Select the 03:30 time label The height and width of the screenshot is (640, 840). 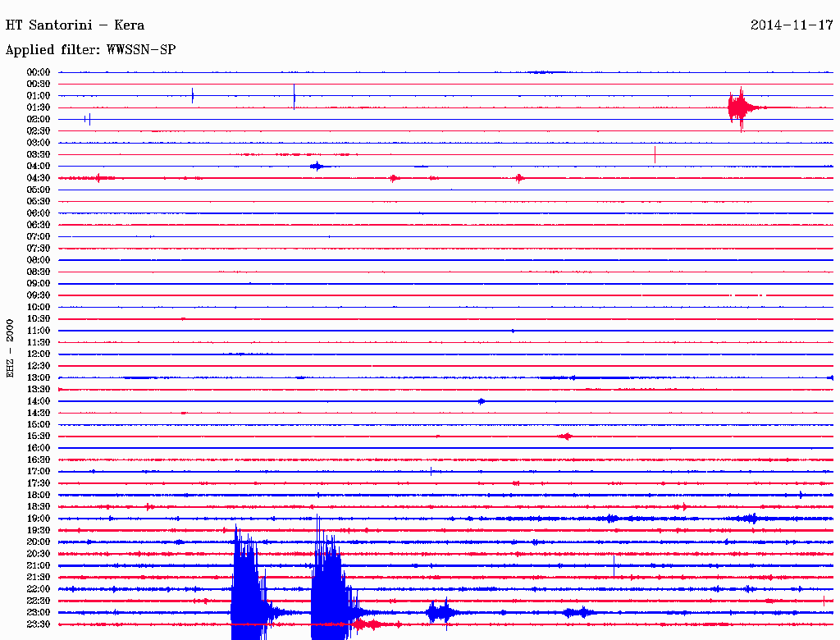pos(39,154)
